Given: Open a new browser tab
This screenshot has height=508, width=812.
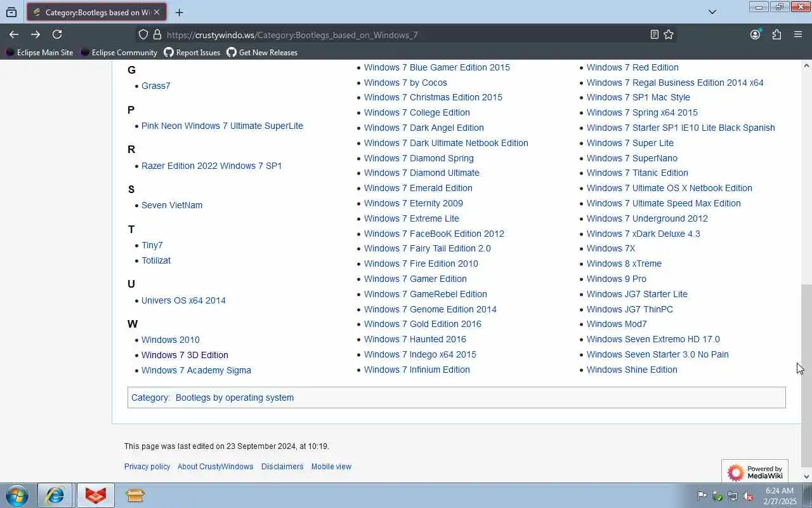Looking at the screenshot, I should (x=180, y=12).
